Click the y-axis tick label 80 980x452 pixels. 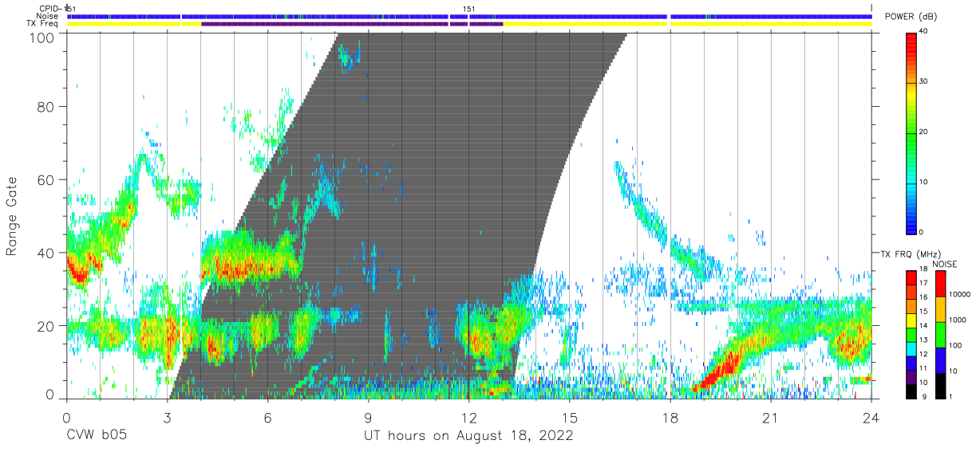pyautogui.click(x=46, y=106)
